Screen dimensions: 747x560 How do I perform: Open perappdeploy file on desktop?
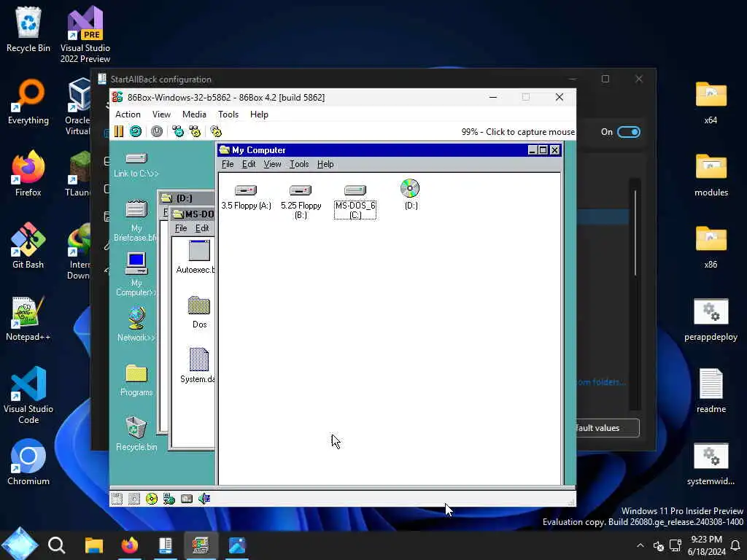tap(711, 320)
